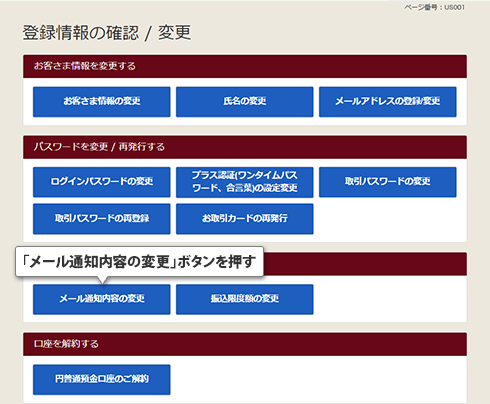
Task: Click 振込限度額の変更 button
Action: 245,299
